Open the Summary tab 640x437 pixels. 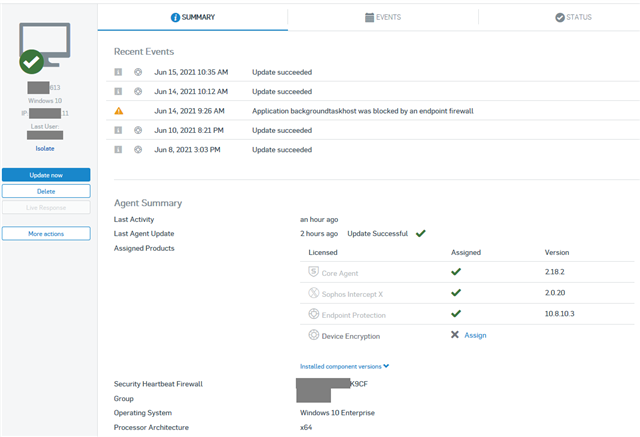[x=193, y=17]
